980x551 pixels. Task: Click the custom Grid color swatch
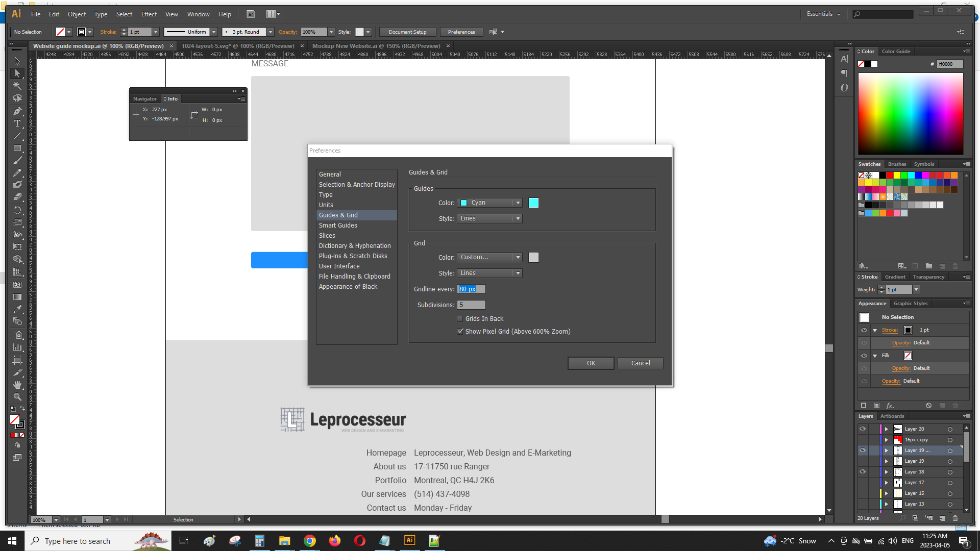(533, 258)
